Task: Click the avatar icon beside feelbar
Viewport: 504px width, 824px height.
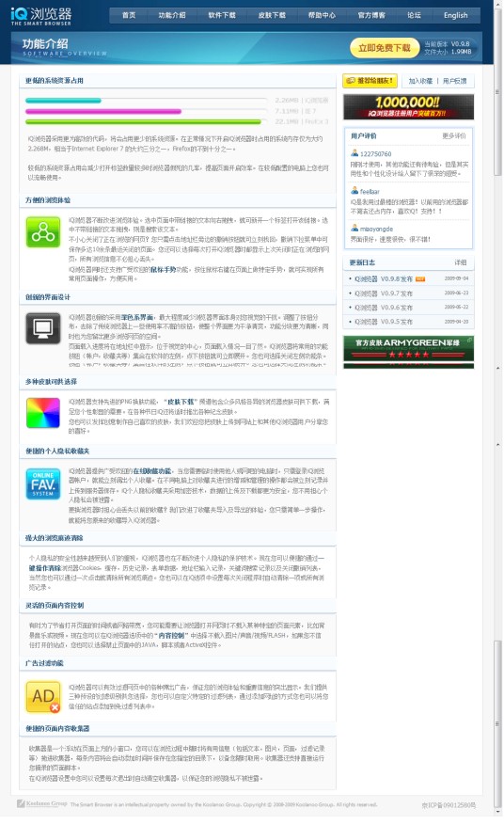Action: pyautogui.click(x=354, y=191)
